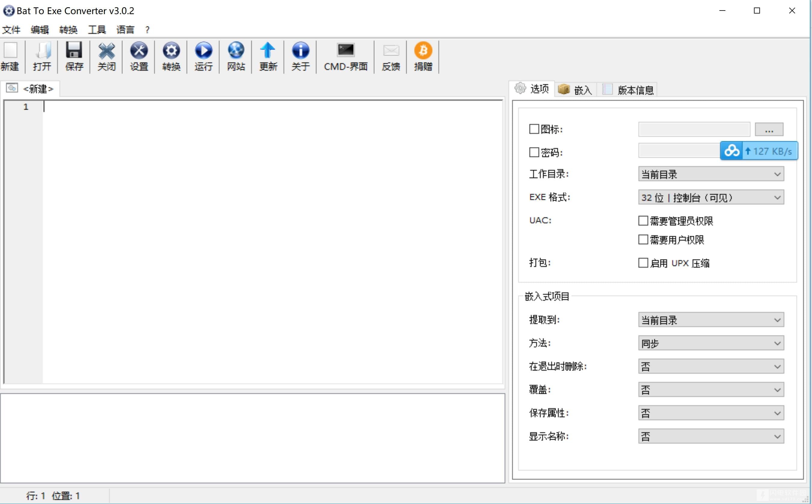812x504 pixels.
Task: Open the 转换 menu in the menu bar
Action: point(68,30)
